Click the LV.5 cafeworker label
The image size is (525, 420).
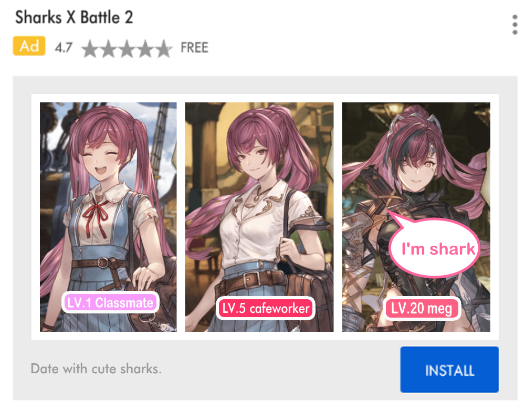point(266,309)
